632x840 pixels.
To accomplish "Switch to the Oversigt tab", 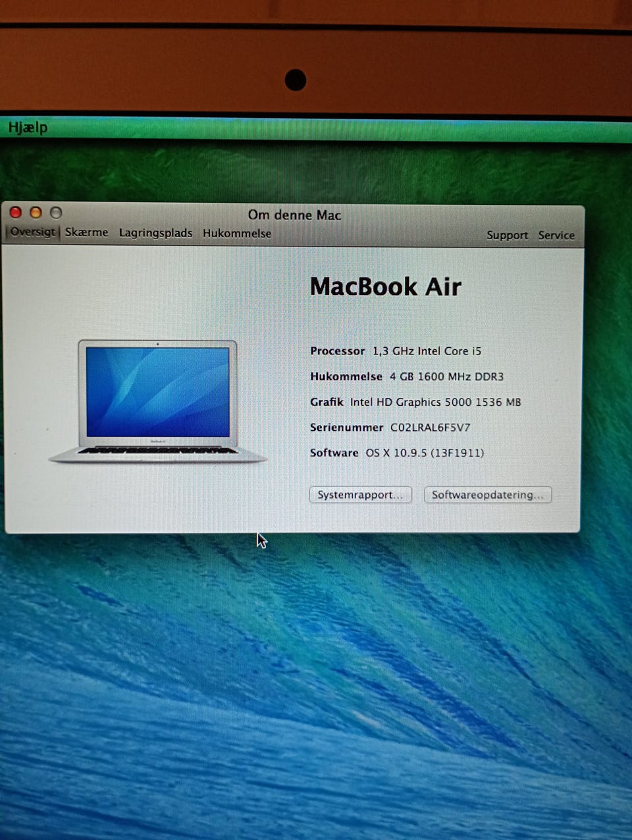I will pos(33,232).
